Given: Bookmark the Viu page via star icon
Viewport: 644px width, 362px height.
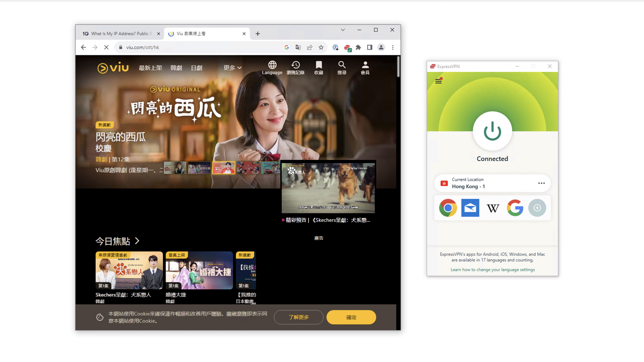Looking at the screenshot, I should (321, 47).
